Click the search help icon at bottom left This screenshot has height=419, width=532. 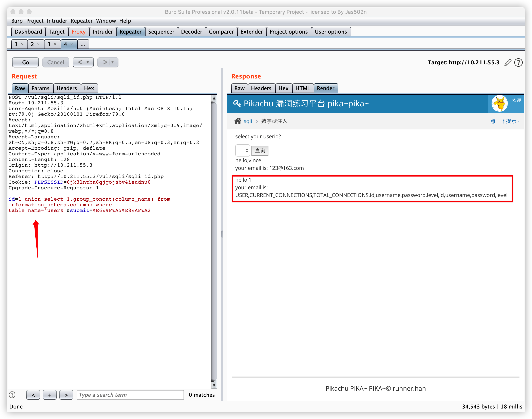[12, 395]
